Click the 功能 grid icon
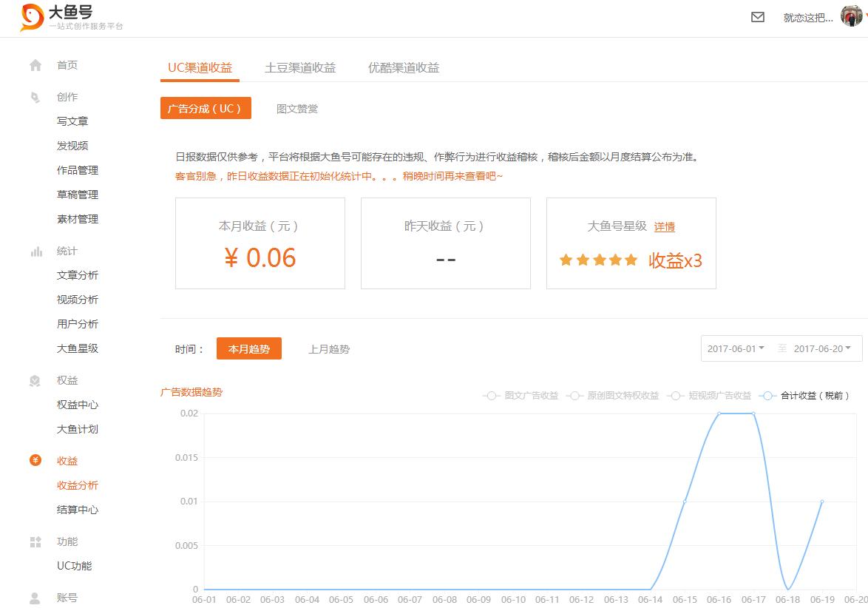868x611 pixels. pos(35,541)
